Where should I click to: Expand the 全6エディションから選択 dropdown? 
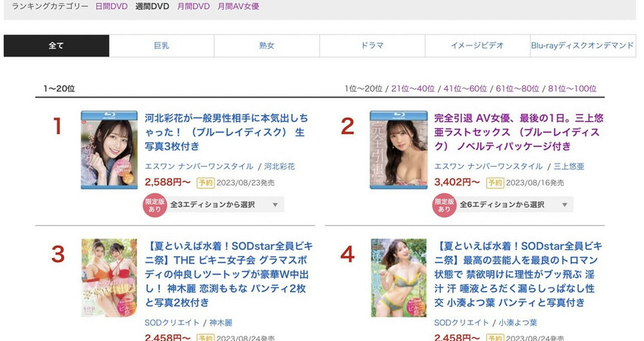514,205
